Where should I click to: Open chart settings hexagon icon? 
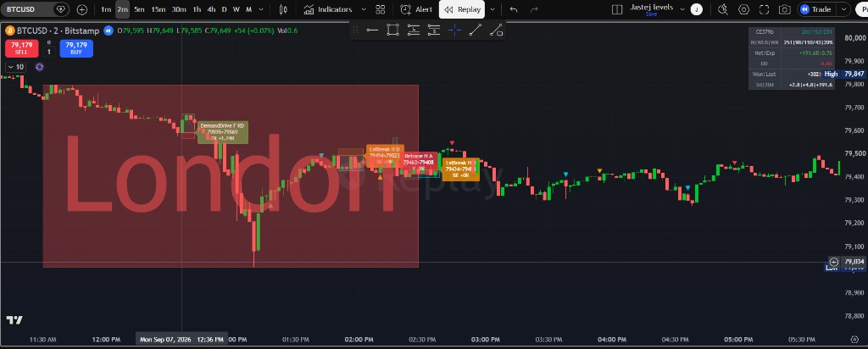pos(744,9)
